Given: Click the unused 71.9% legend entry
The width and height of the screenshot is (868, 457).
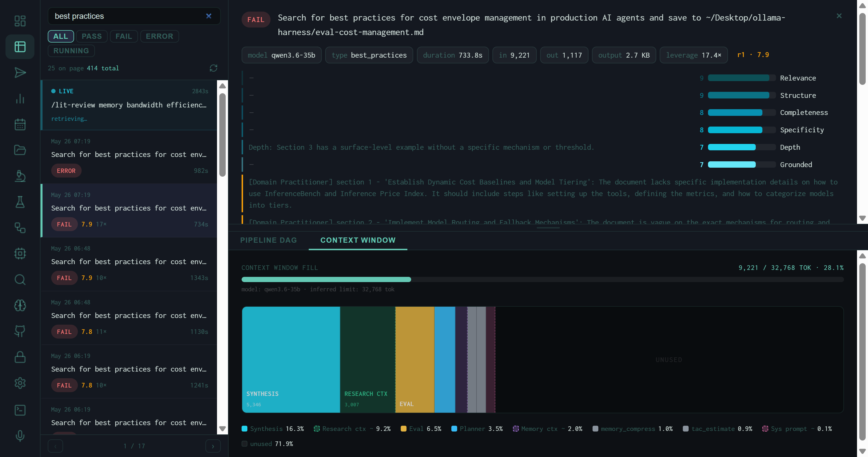Looking at the screenshot, I should 268,443.
